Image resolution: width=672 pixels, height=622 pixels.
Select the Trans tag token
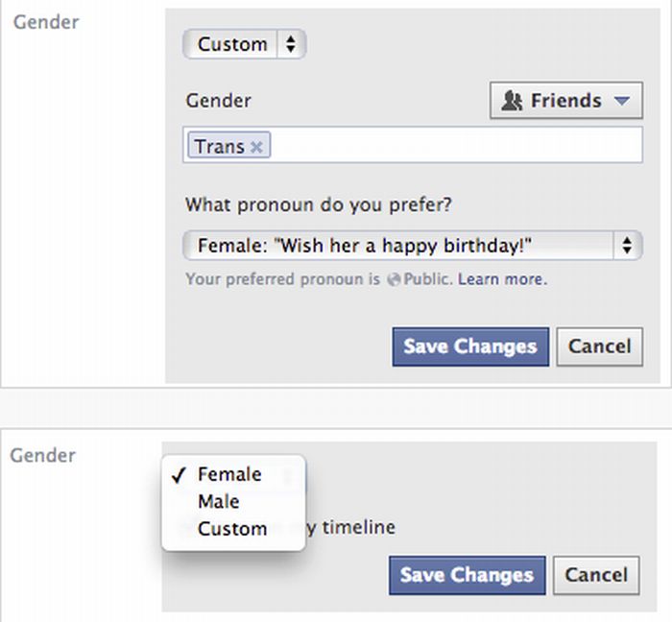tap(220, 147)
